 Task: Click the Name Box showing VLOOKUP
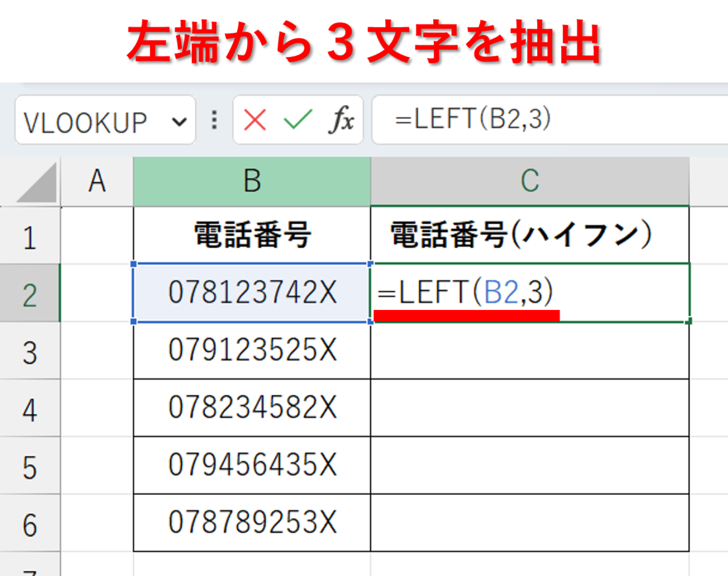point(105,120)
